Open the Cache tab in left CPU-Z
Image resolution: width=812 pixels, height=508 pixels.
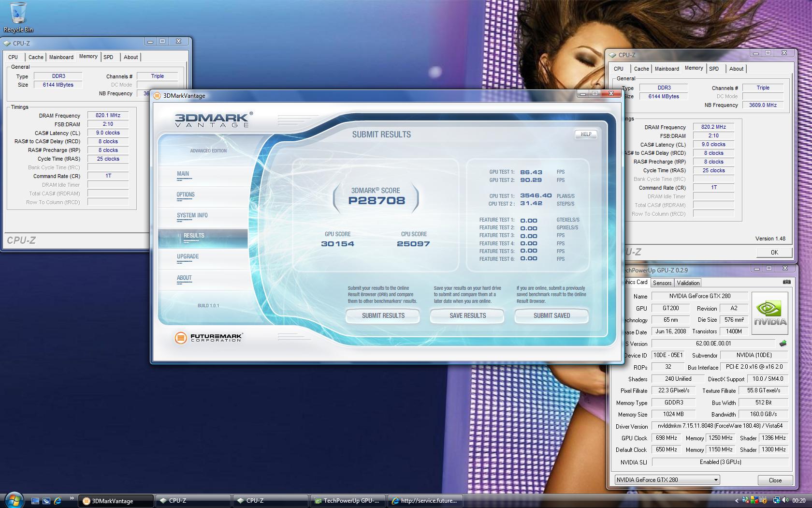coord(36,57)
